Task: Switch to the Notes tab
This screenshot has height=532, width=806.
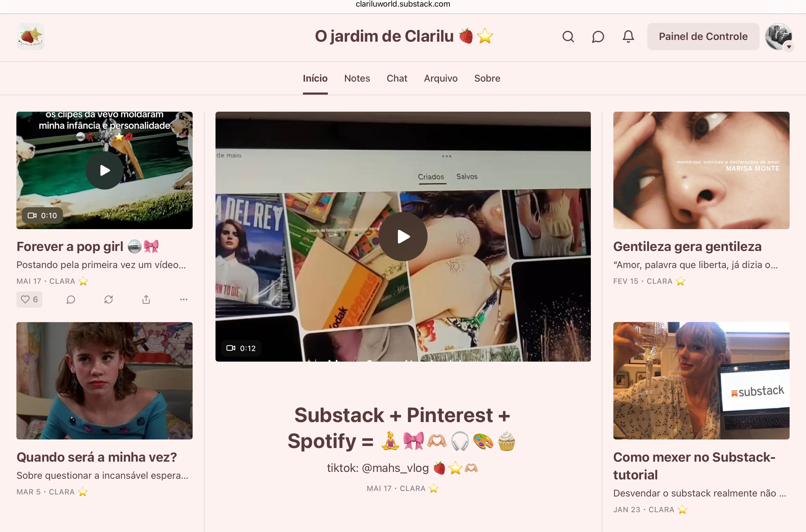Action: pos(357,78)
